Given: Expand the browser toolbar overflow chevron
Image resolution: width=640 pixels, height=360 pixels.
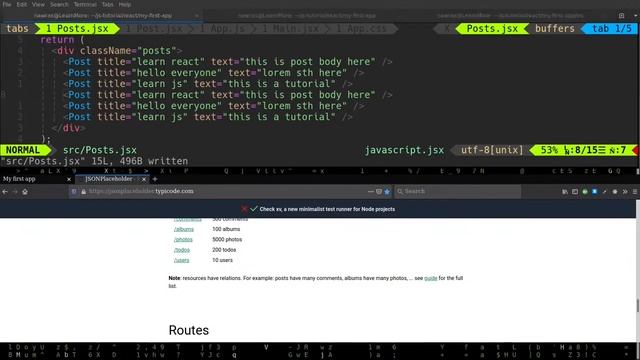Looking at the screenshot, I should pyautogui.click(x=625, y=191).
